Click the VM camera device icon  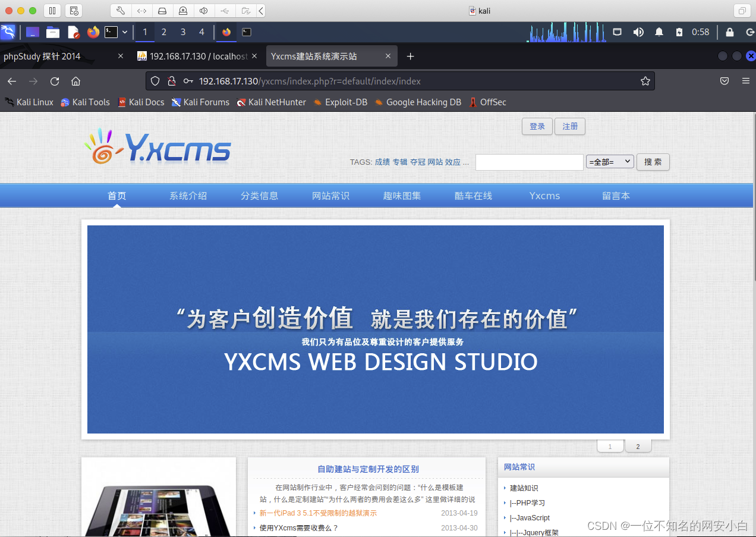182,11
